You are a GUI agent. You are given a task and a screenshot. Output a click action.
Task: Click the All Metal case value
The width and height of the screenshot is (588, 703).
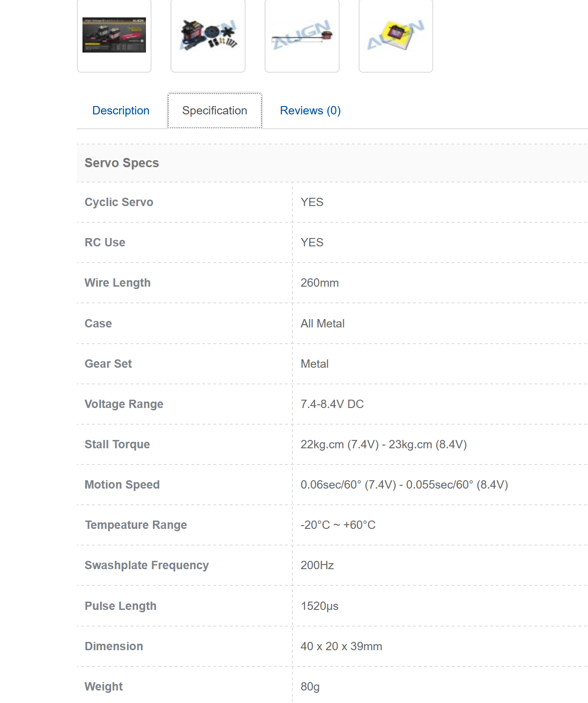[x=322, y=324]
